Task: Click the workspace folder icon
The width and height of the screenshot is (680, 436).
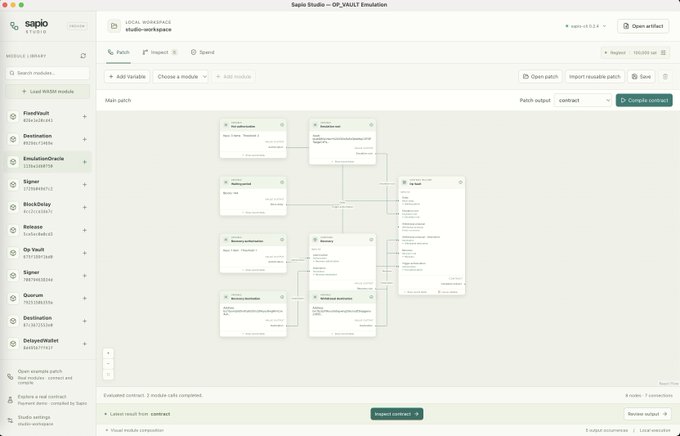Action: point(114,26)
